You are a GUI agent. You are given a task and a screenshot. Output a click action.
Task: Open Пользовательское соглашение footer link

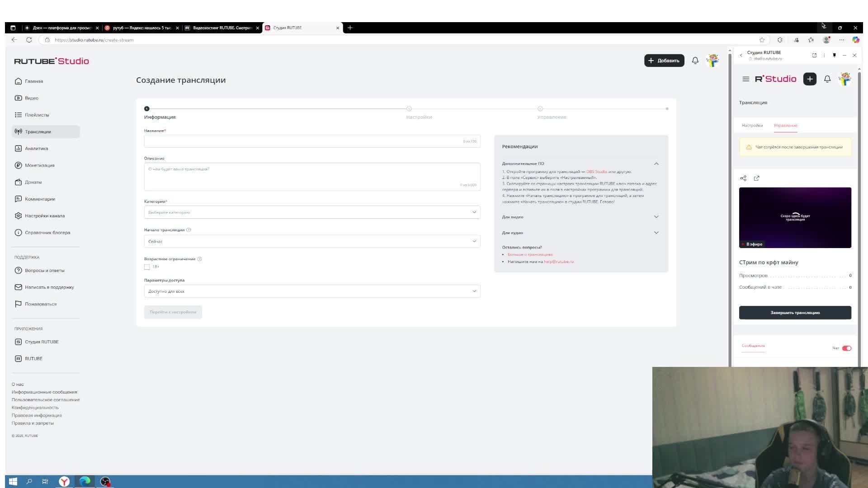pyautogui.click(x=46, y=400)
